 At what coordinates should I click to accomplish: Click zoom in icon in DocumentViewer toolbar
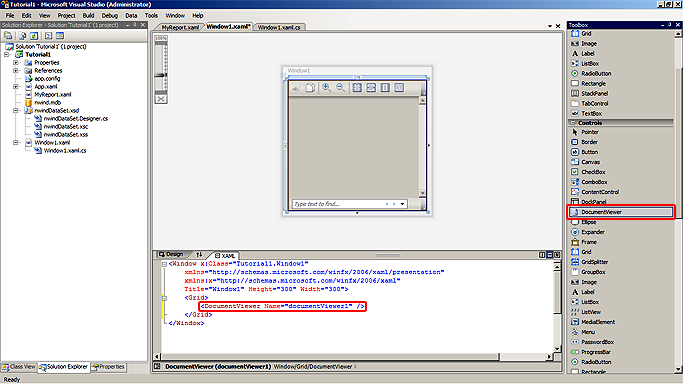(x=326, y=88)
